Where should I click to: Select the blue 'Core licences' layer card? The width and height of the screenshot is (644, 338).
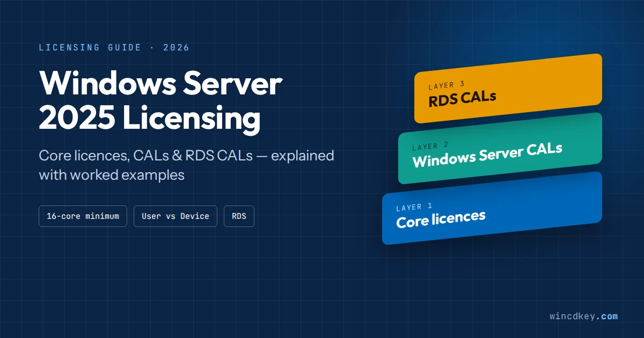click(492, 208)
